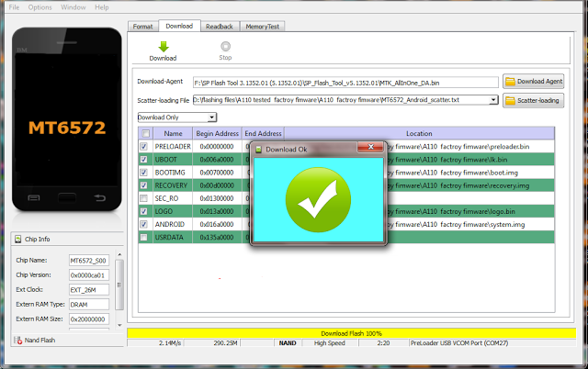Expand the Scatter-loading File path dropdown
The height and width of the screenshot is (369, 588).
pyautogui.click(x=493, y=100)
